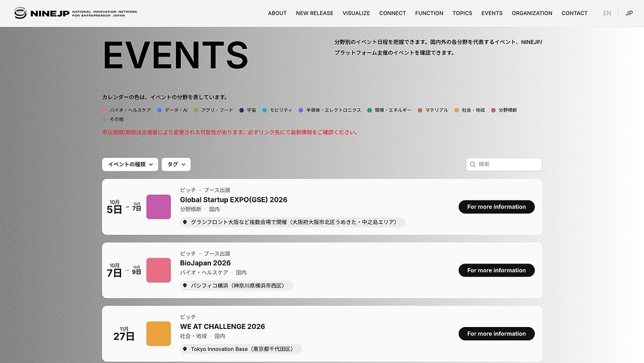This screenshot has width=644, height=363.
Task: Click pink color block of BioJapan 2026
Action: coord(159,270)
